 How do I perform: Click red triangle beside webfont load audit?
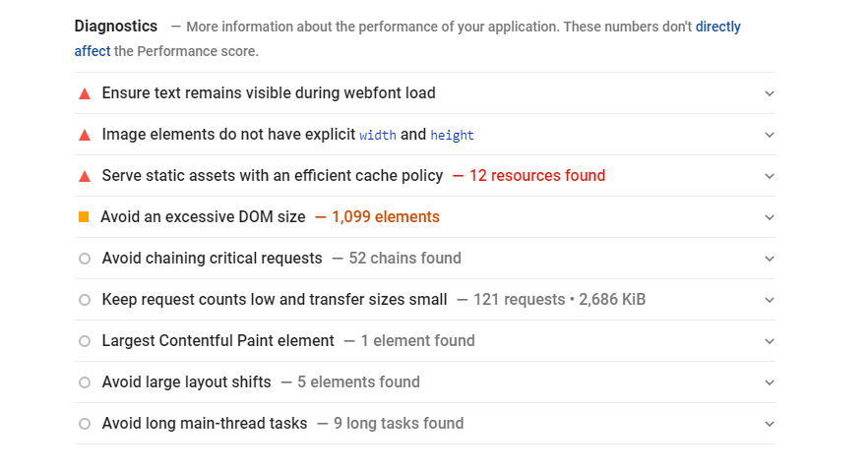[x=85, y=93]
